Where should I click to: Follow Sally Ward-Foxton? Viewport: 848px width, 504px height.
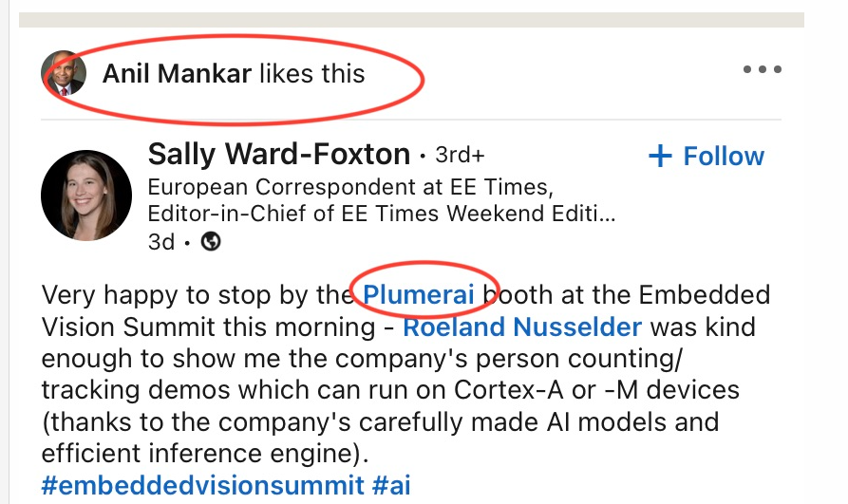[724, 157]
